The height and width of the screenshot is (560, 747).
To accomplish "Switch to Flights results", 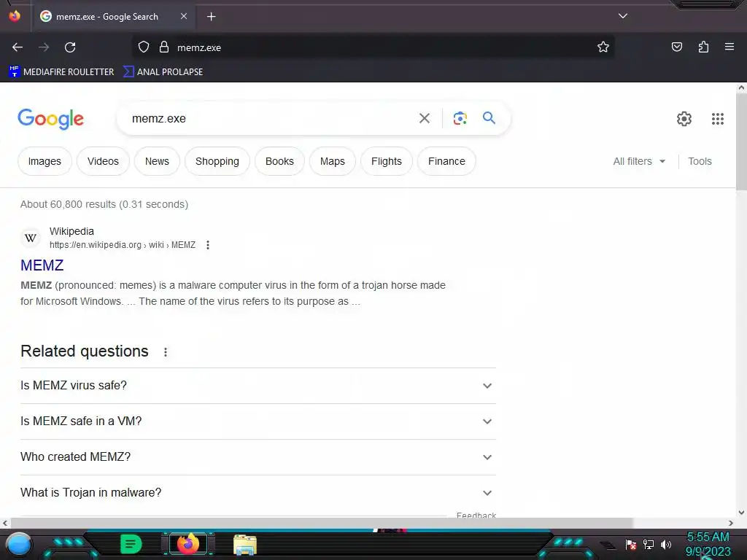I will click(x=387, y=161).
